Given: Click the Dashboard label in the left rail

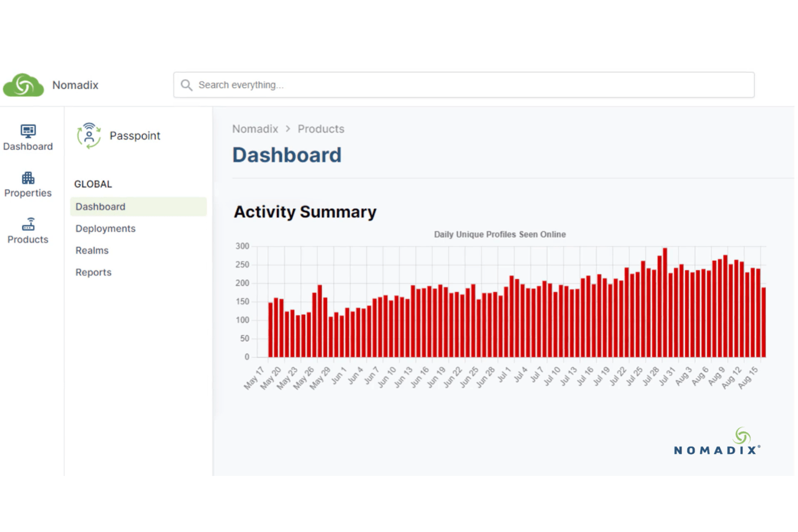Looking at the screenshot, I should coord(28,147).
